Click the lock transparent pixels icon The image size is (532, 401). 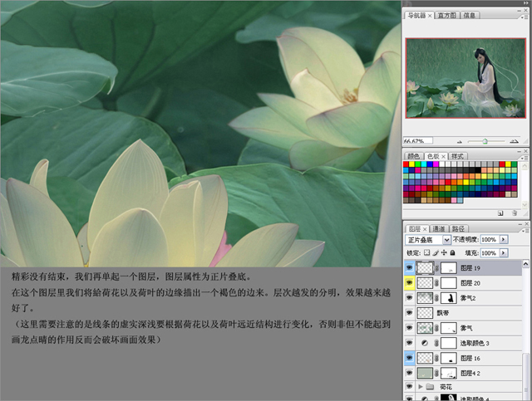pyautogui.click(x=426, y=253)
